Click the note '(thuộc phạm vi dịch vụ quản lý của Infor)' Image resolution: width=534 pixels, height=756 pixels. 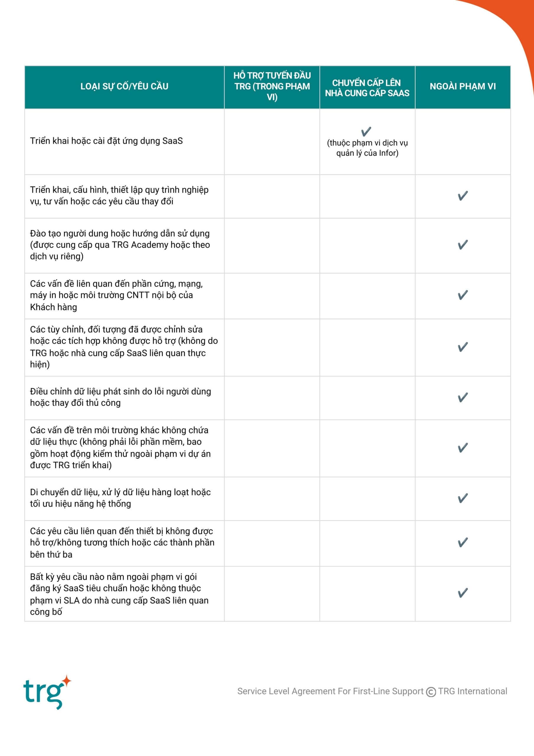367,148
